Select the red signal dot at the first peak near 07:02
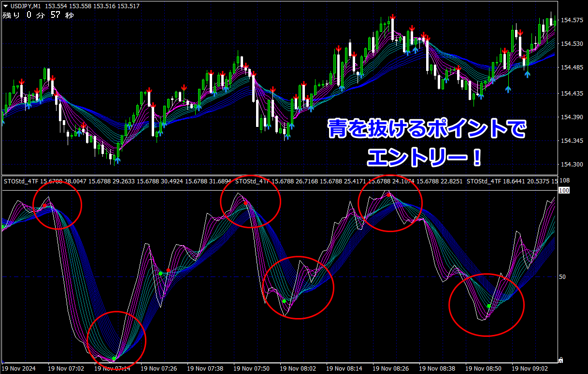 pyautogui.click(x=44, y=206)
